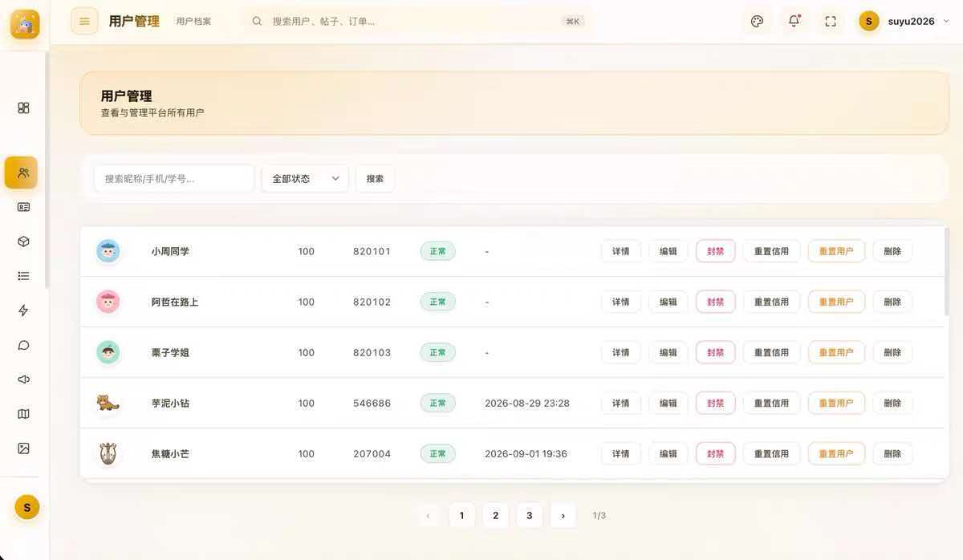Viewport: 963px width, 560px height.
Task: Click 封禁 for 阿哲在路上
Action: click(716, 302)
